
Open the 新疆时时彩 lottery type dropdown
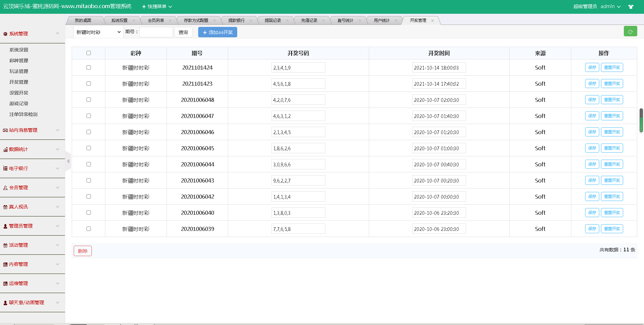click(98, 32)
